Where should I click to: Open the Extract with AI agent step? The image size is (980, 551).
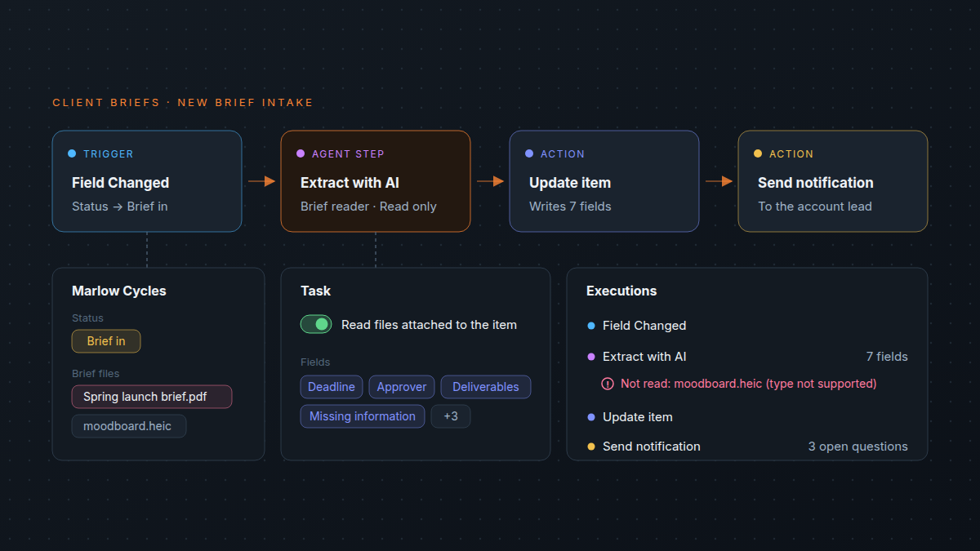(376, 181)
